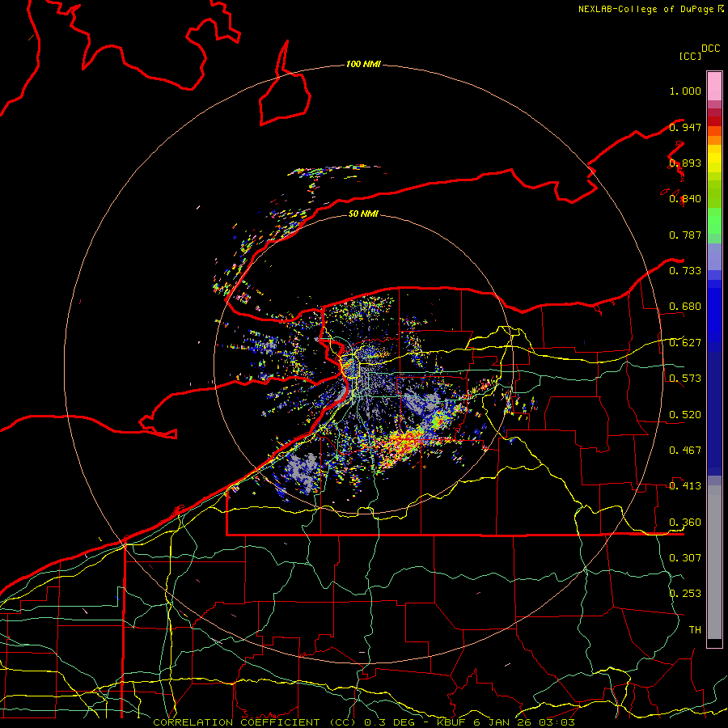Click the 0.520 scale value
Screen dimensions: 728x728
point(685,415)
